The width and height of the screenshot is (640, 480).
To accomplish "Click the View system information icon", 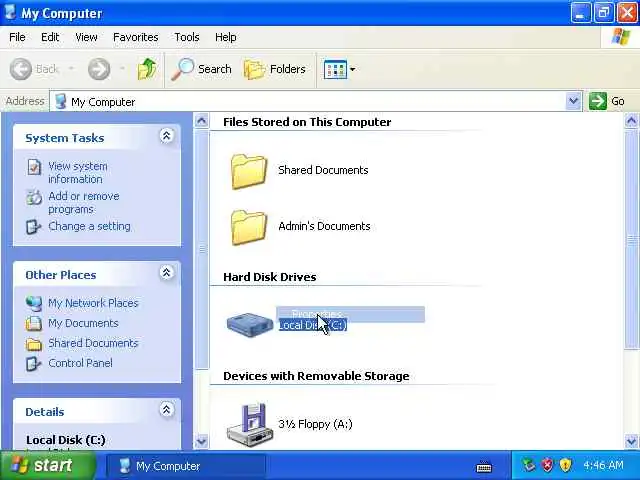I will pos(34,167).
